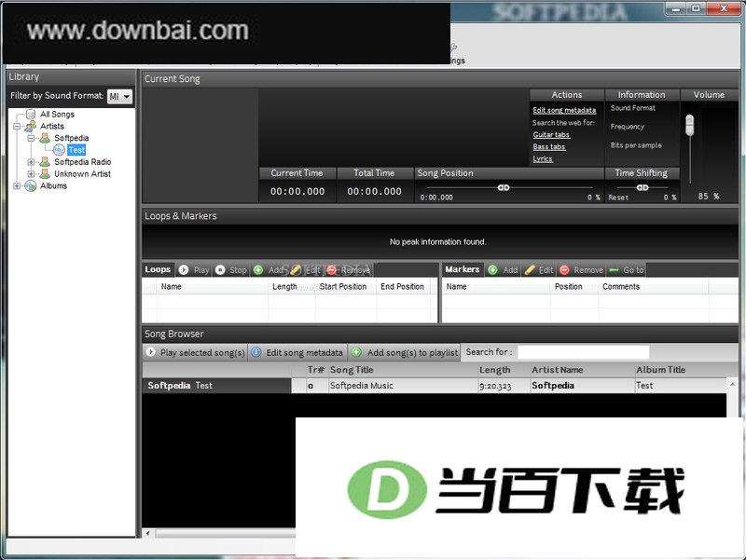Viewport: 746px width, 560px height.
Task: Click the Add song(s) to playlist label
Action: 412,353
